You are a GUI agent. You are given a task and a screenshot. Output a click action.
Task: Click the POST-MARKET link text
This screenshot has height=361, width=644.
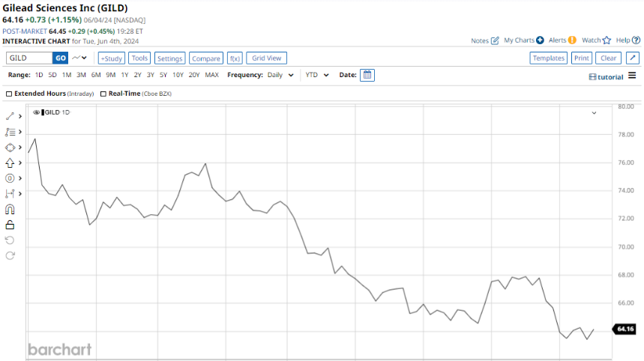pyautogui.click(x=25, y=31)
